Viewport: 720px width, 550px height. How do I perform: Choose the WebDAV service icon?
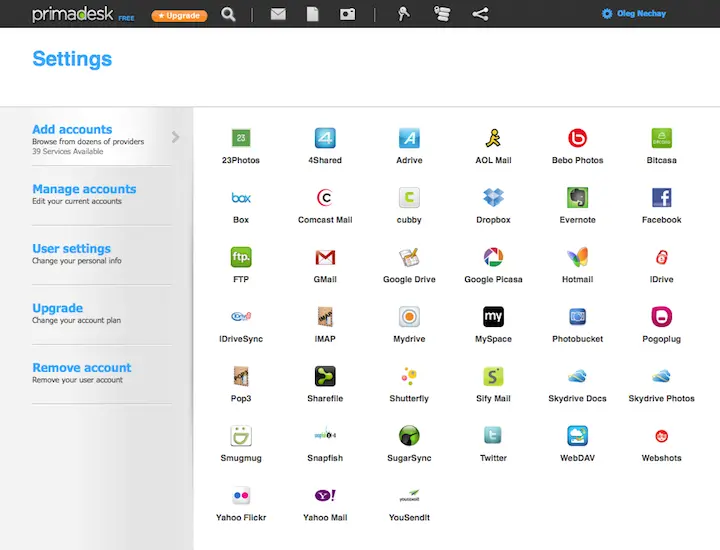[x=577, y=436]
